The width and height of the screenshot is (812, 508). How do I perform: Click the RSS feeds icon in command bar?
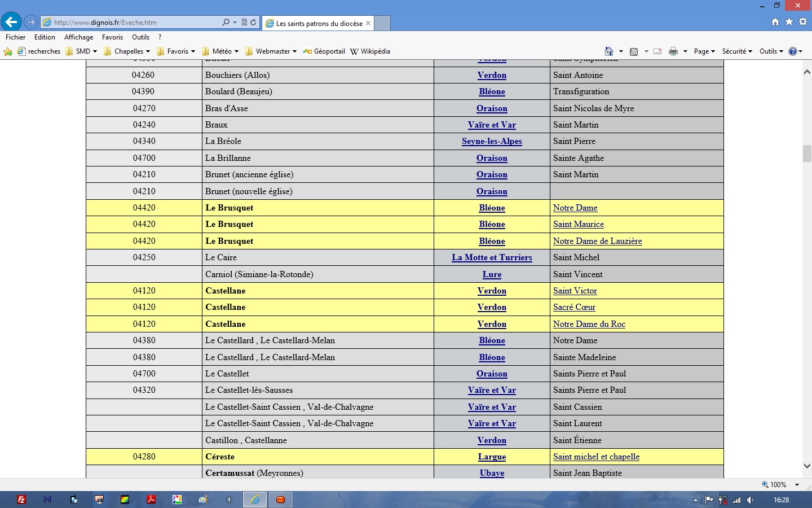click(634, 51)
